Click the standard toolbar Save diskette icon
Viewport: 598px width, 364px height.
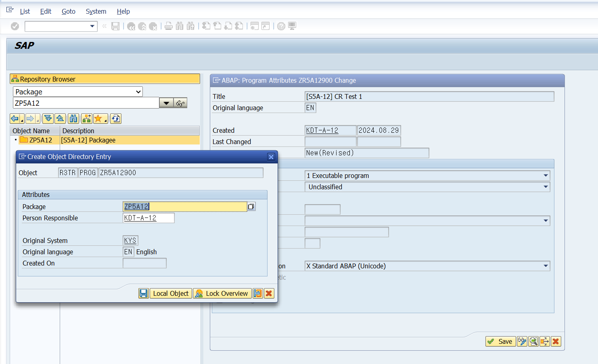point(115,26)
